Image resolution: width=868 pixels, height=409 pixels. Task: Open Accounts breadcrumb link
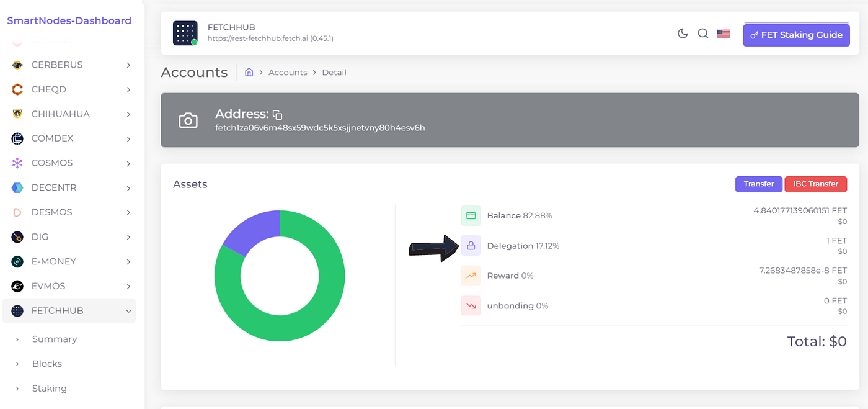point(288,73)
